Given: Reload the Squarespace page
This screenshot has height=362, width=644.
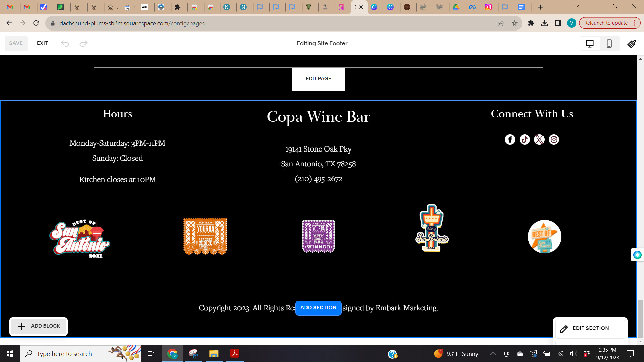Looking at the screenshot, I should [x=36, y=23].
